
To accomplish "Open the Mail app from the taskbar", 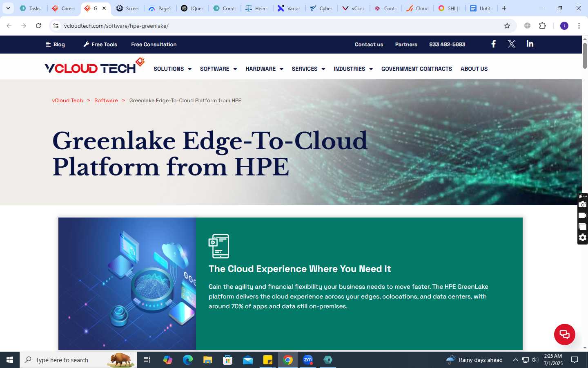I will [x=248, y=360].
